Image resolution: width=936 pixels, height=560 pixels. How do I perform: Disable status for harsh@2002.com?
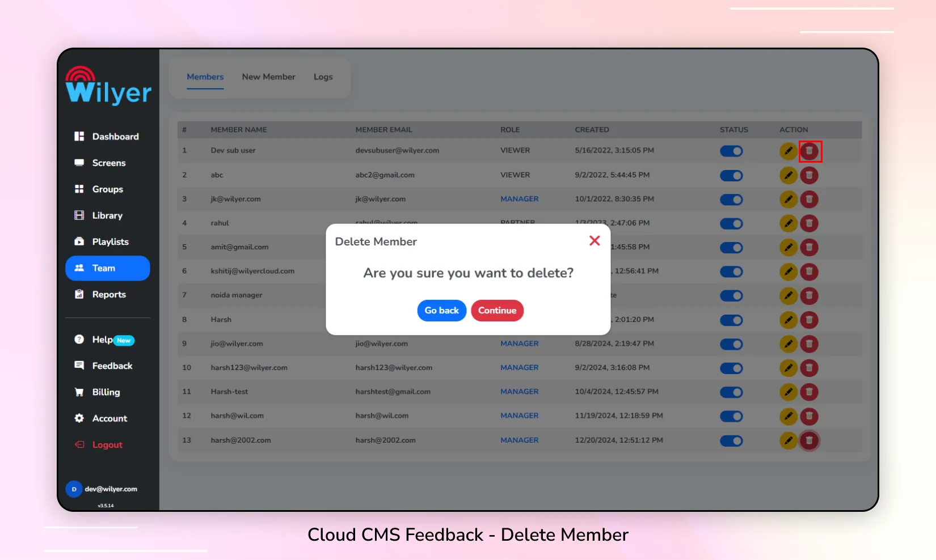point(731,441)
